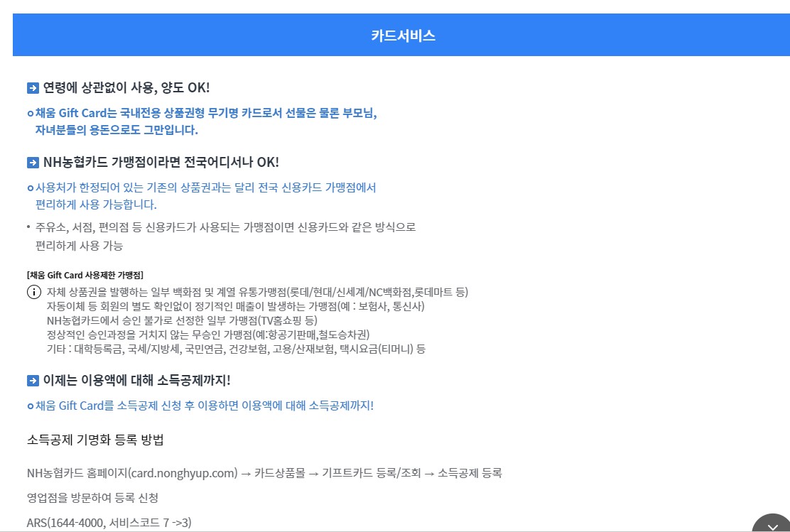Click line 영업점을 방문하여 등록 신청
This screenshot has width=790, height=532.
[92, 498]
